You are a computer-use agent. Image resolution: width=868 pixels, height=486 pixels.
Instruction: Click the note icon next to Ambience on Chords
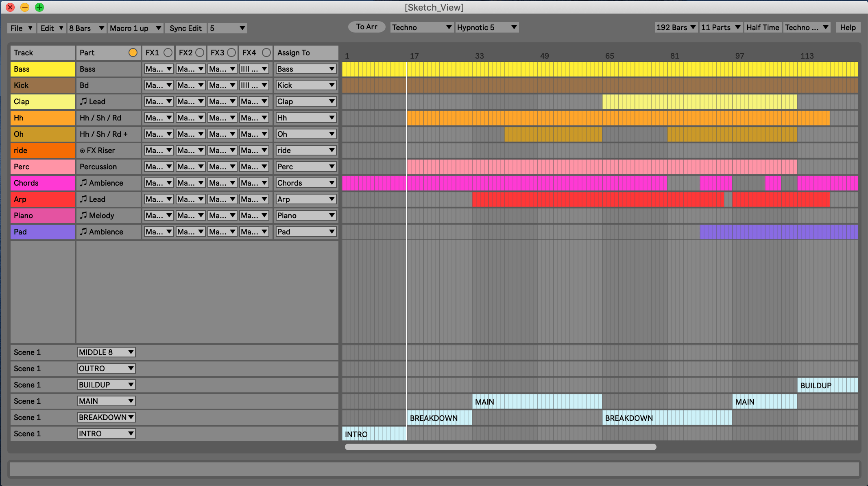(x=84, y=183)
